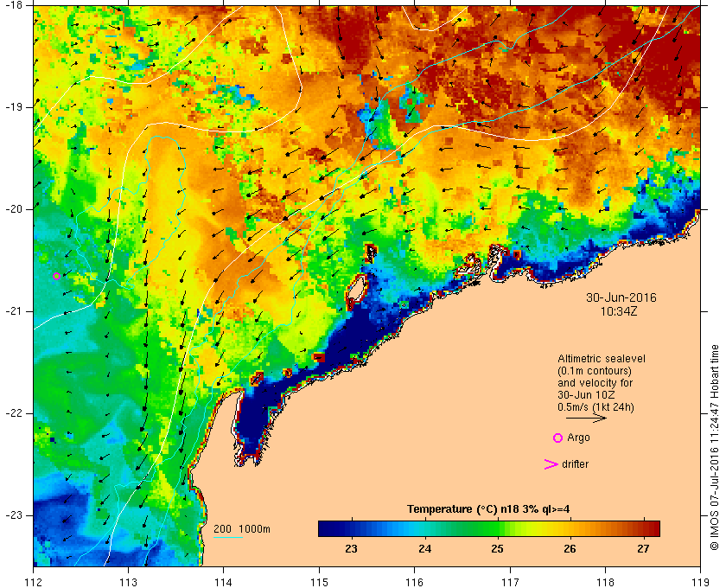The width and height of the screenshot is (726, 588).
Task: Click the colorbar tick label 25
Action: click(497, 548)
